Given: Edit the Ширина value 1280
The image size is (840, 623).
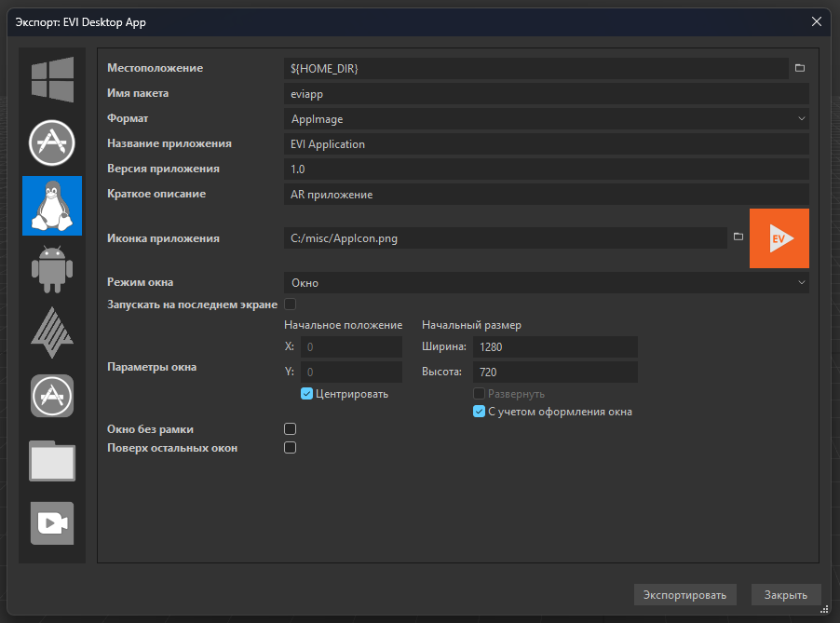Looking at the screenshot, I should pos(555,347).
